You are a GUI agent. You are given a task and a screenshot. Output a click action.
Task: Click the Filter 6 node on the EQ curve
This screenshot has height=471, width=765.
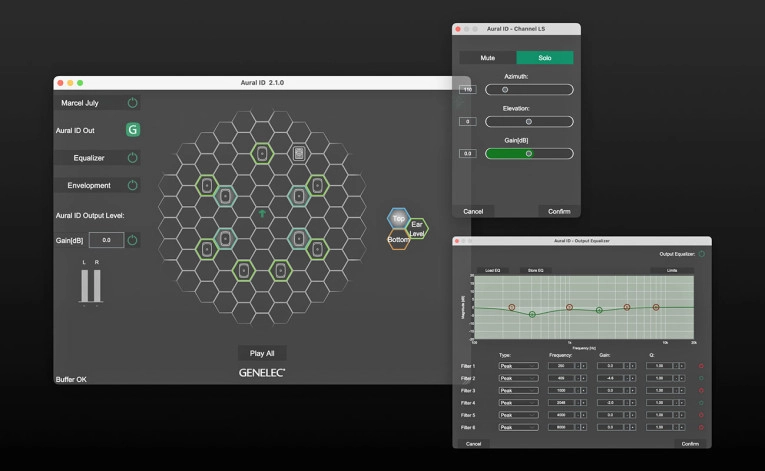pos(656,307)
